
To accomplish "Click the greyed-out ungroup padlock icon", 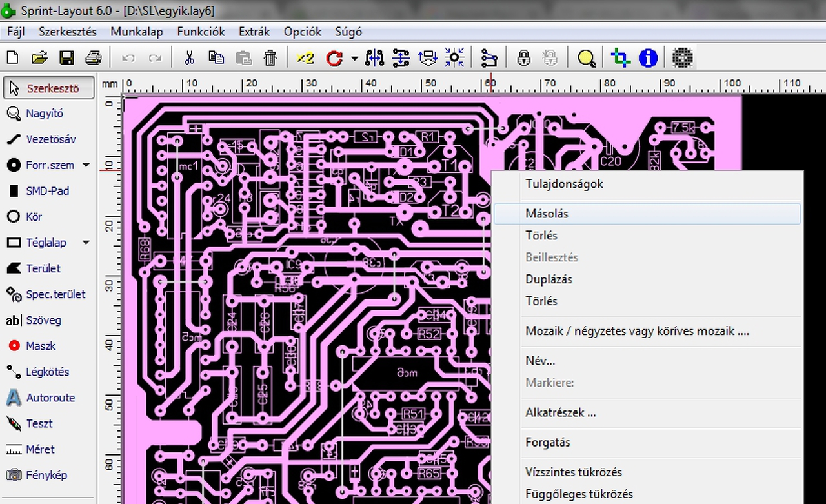I will 550,58.
